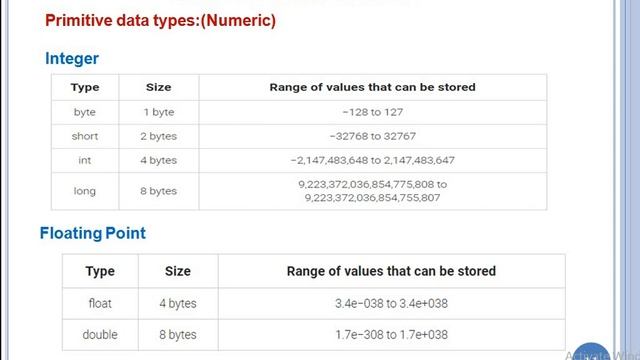Select the 'long' type cell

click(85, 191)
